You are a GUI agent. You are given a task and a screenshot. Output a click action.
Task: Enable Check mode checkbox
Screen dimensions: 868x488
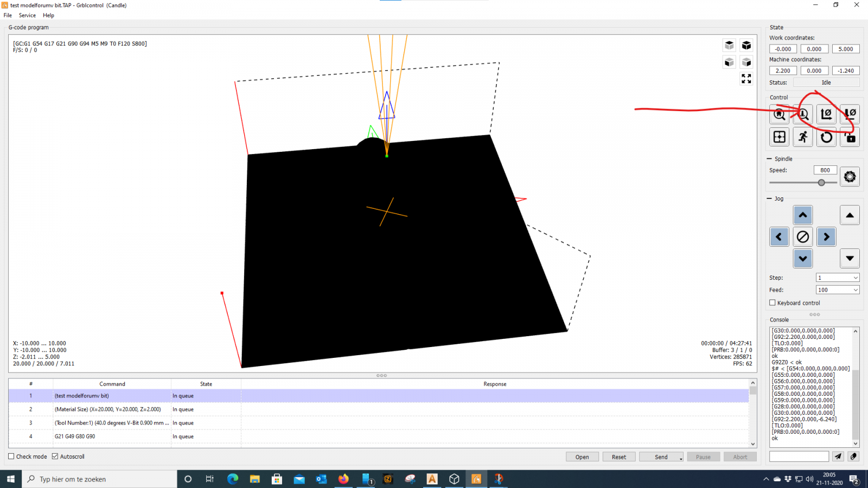pyautogui.click(x=11, y=457)
